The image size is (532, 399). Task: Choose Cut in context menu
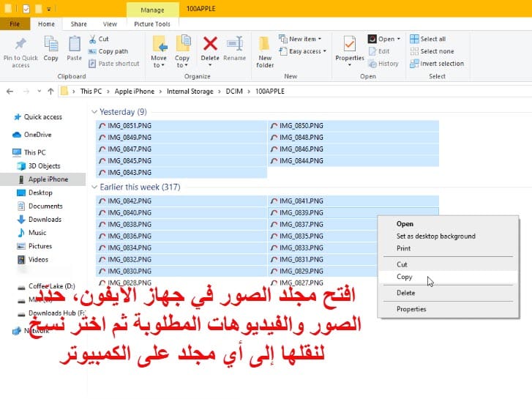[x=448, y=264]
